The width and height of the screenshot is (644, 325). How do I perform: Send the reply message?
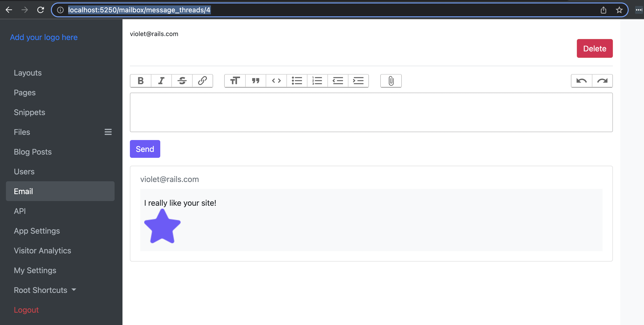click(145, 149)
